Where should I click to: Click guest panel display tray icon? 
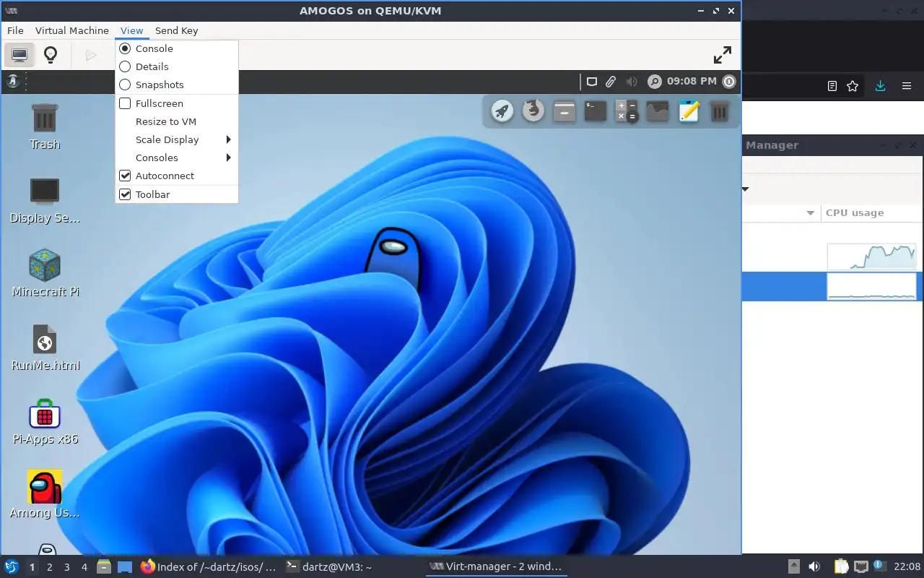point(591,82)
